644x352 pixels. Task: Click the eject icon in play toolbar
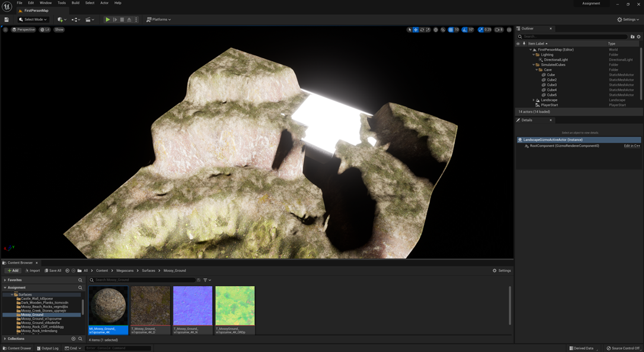pos(129,20)
